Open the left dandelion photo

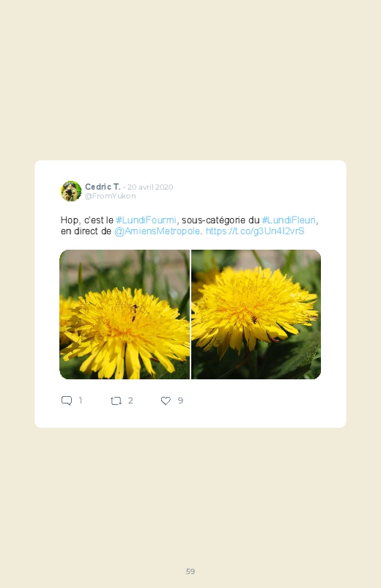pos(125,315)
